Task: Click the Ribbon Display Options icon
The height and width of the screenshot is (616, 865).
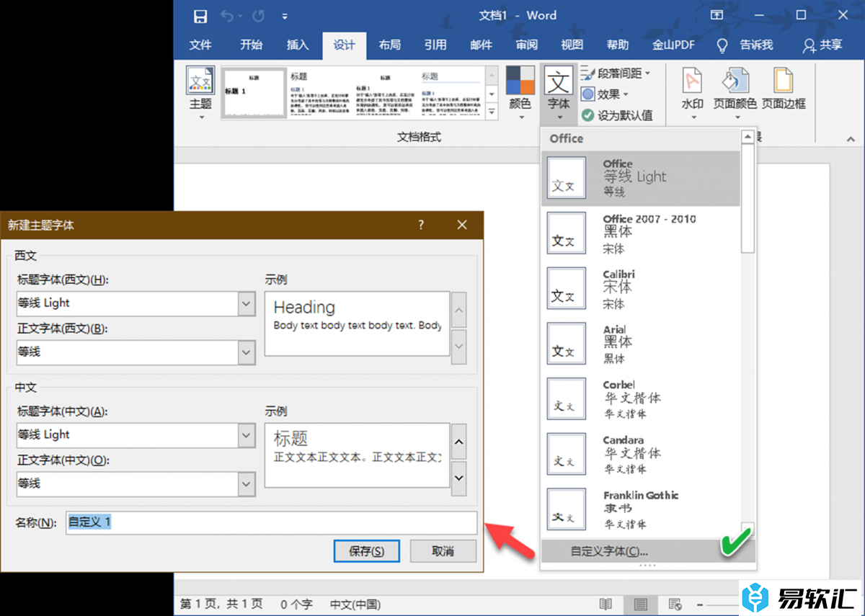Action: [717, 15]
